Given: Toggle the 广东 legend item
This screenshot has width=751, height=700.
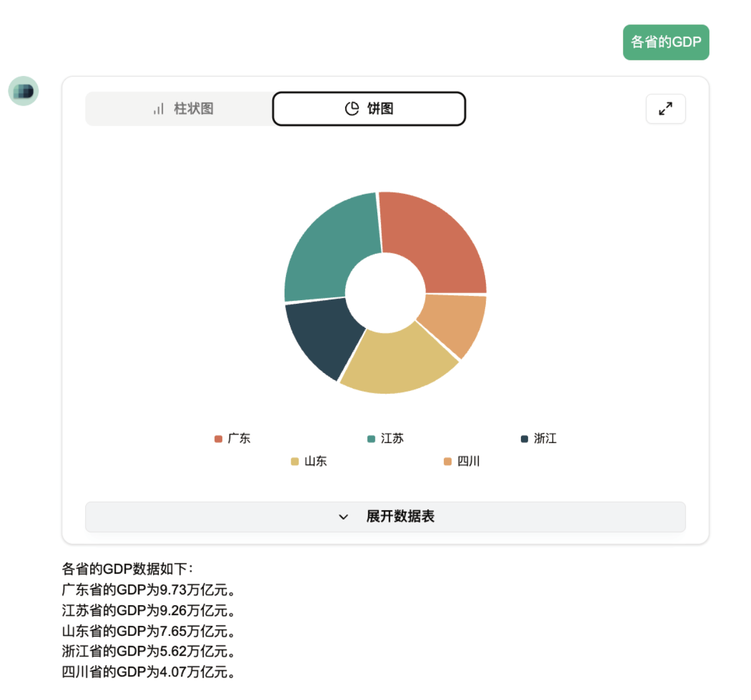Looking at the screenshot, I should coord(233,438).
